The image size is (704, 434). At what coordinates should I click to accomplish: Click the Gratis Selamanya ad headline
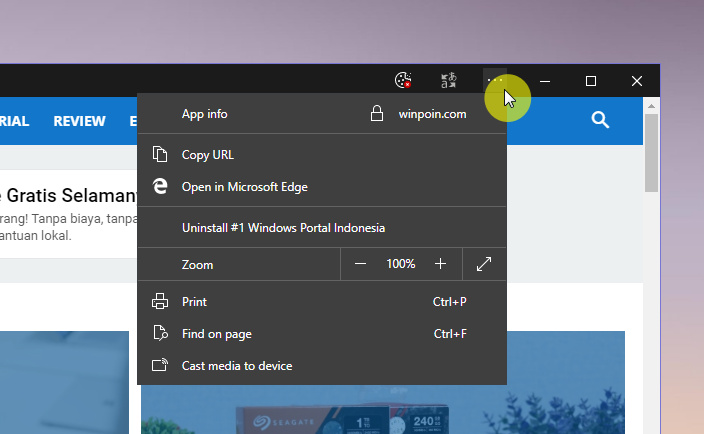(x=68, y=196)
